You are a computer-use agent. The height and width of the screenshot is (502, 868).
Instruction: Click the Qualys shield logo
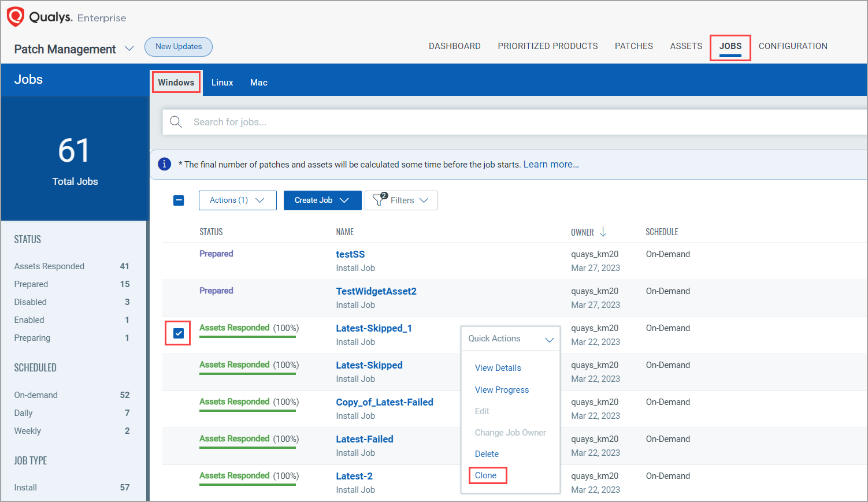coord(15,17)
